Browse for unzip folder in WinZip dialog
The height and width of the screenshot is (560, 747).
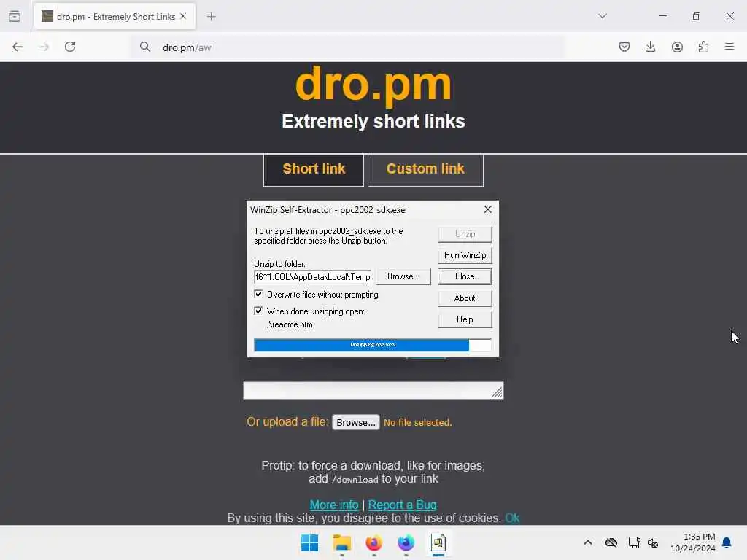click(403, 276)
